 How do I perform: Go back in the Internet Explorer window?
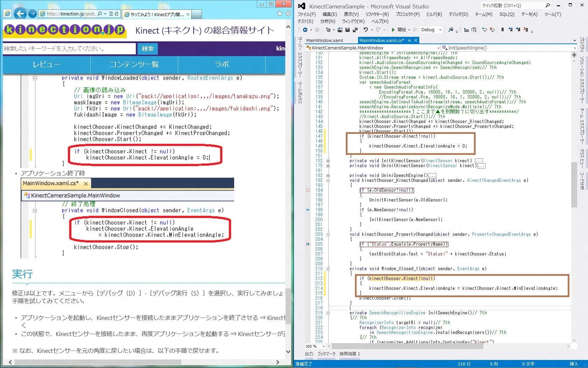(x=20, y=14)
